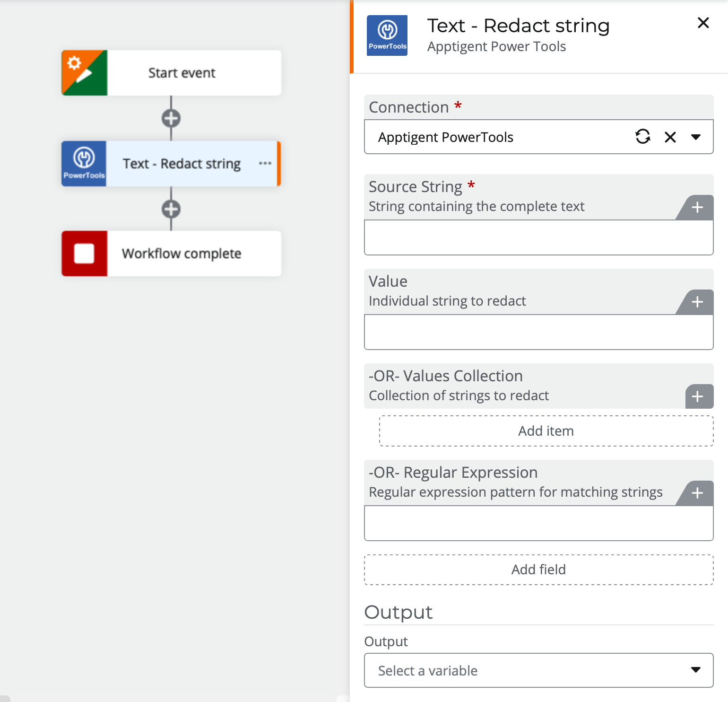
Task: Click the Add field button
Action: [x=538, y=570]
